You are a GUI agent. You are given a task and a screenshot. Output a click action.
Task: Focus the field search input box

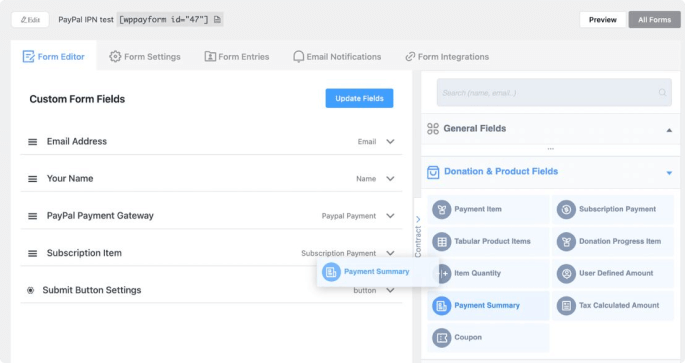tap(554, 93)
